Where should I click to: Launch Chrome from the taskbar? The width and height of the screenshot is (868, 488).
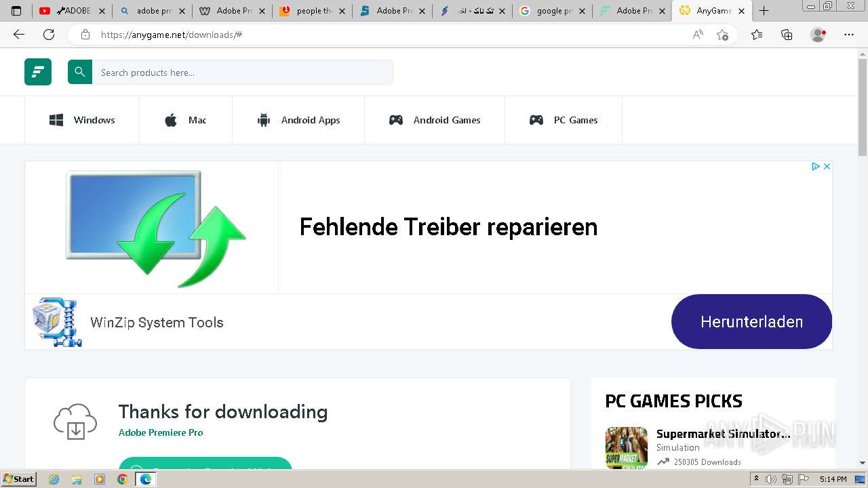(x=123, y=479)
